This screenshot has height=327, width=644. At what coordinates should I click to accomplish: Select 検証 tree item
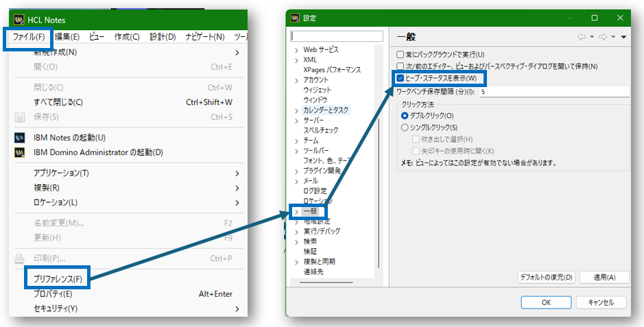[x=310, y=252]
